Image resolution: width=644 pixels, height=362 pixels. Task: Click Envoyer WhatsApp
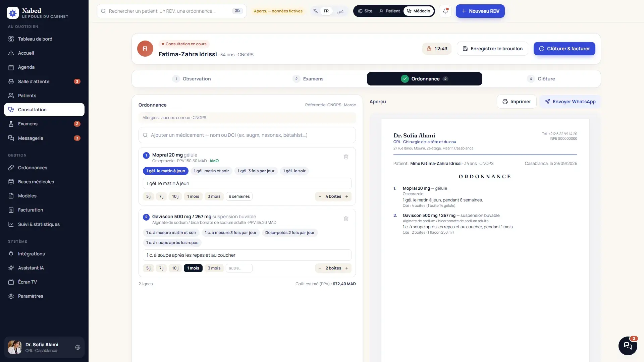[570, 102]
